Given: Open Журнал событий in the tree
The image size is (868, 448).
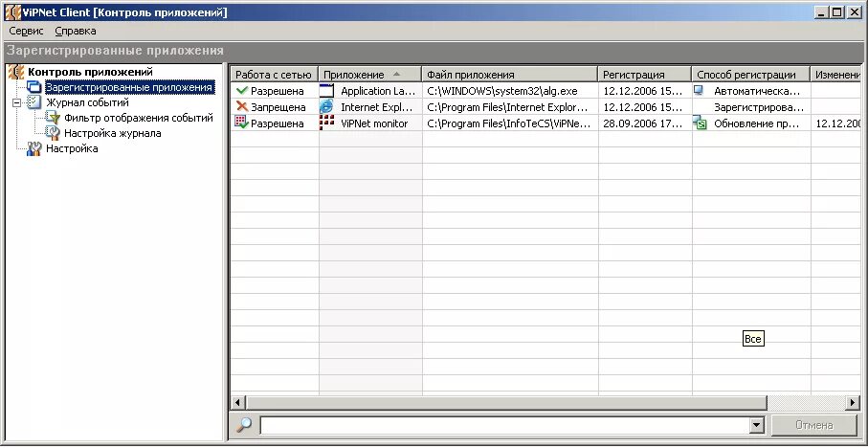Looking at the screenshot, I should tap(87, 103).
